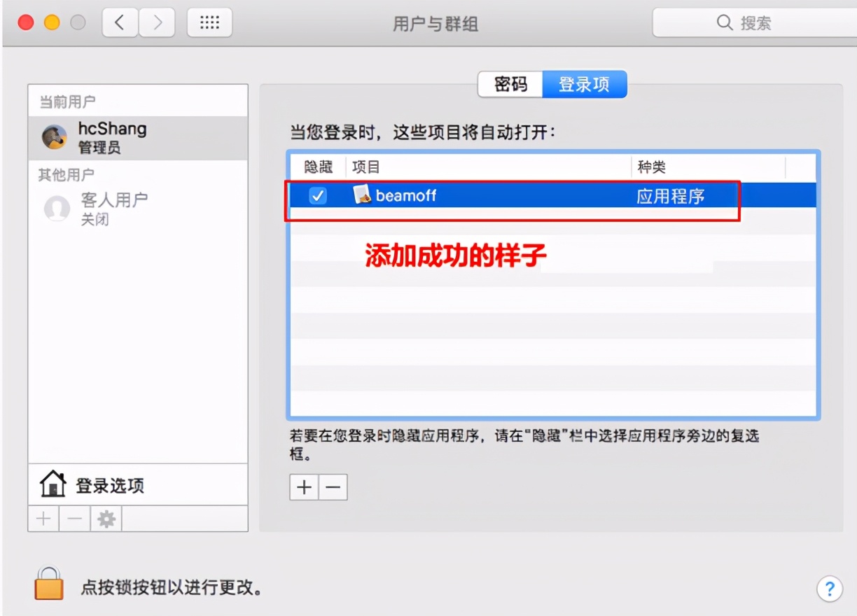Click the forward navigation arrow
Screen dimensions: 857x616
157,22
